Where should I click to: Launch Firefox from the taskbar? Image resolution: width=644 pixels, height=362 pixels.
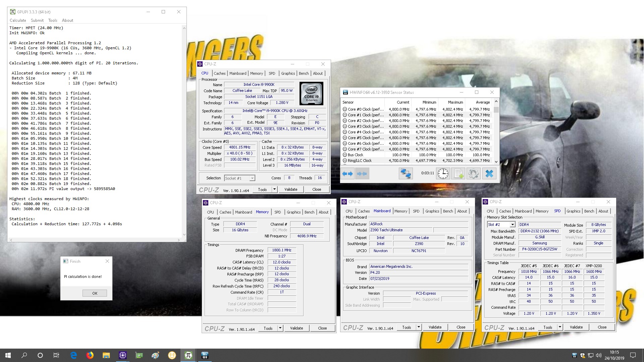coord(90,355)
